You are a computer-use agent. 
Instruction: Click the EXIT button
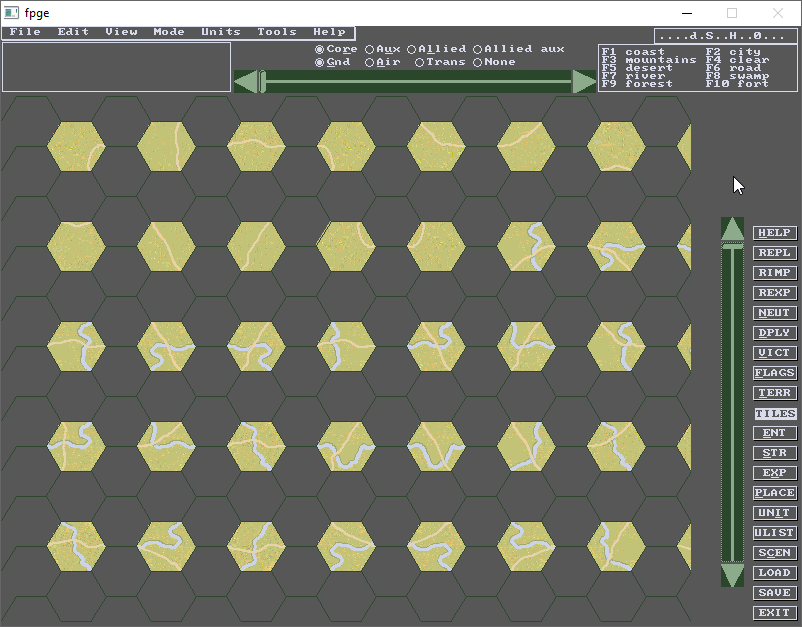[774, 613]
